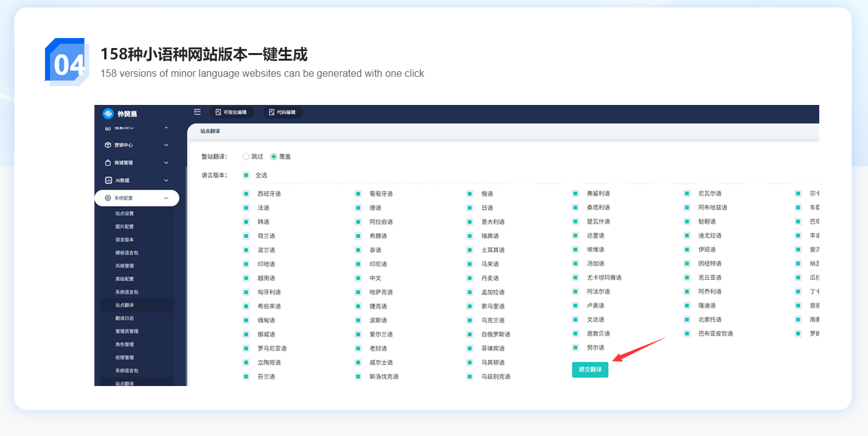Click the 提交翻译 submit button

(x=590, y=370)
